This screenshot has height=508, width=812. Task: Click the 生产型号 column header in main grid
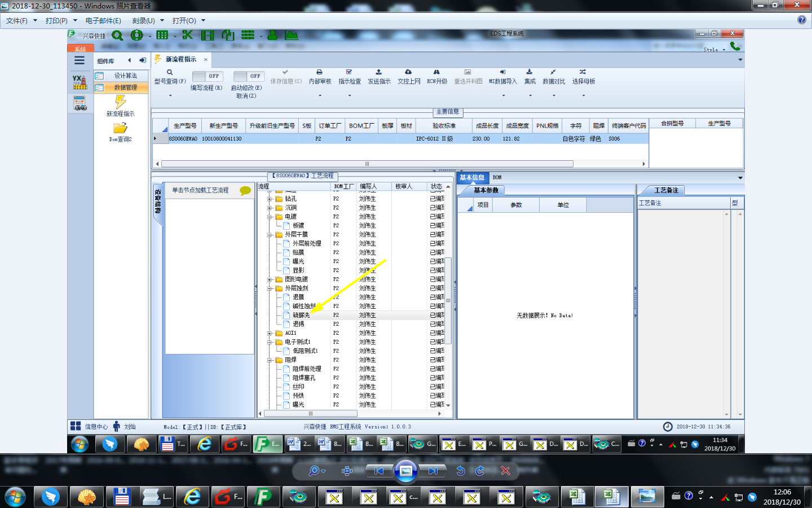tap(185, 126)
